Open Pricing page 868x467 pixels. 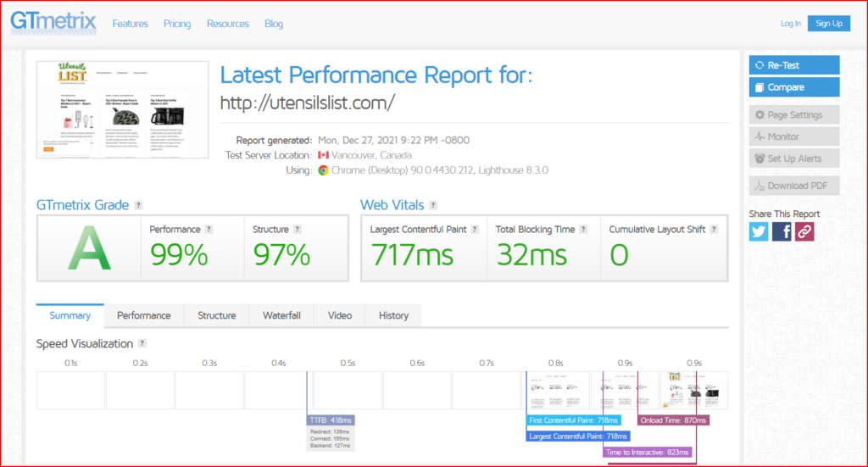click(x=177, y=24)
